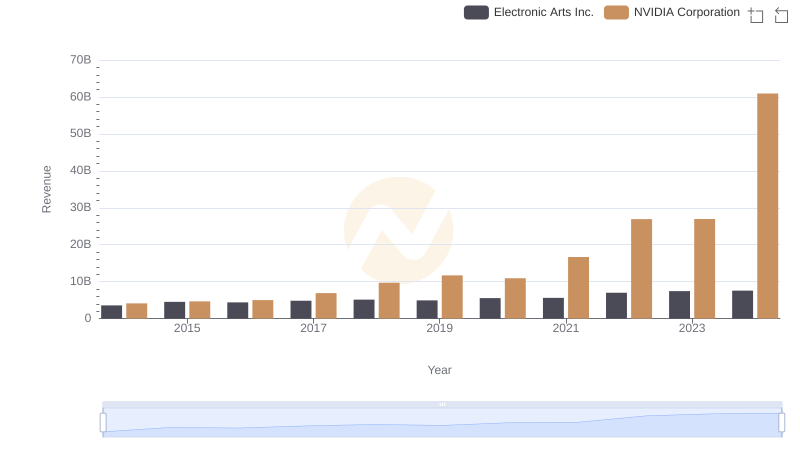Click the zoom area select icon
Image resolution: width=800 pixels, height=461 pixels.
coord(756,15)
